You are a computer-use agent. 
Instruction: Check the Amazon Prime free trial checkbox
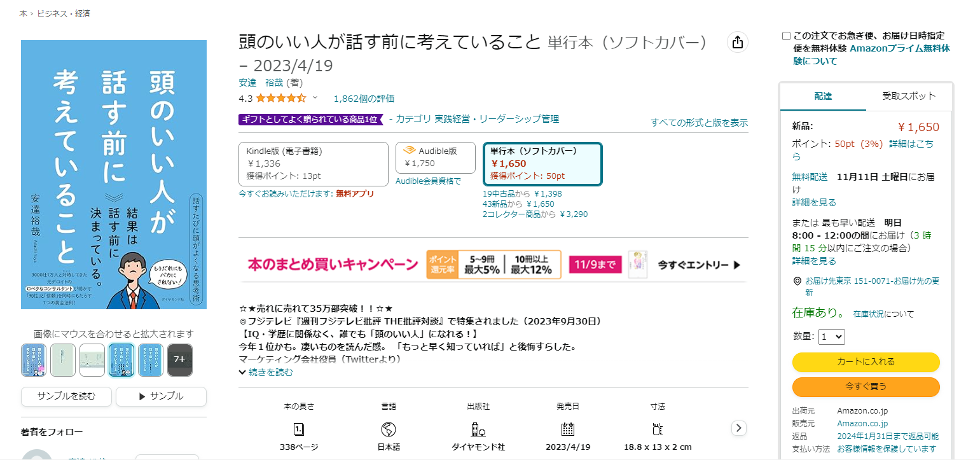pyautogui.click(x=786, y=36)
